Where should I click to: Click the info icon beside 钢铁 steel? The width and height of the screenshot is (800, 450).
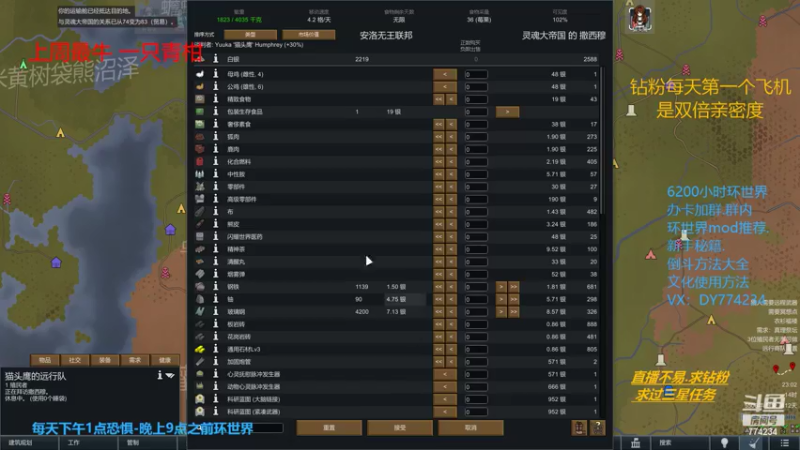point(215,287)
